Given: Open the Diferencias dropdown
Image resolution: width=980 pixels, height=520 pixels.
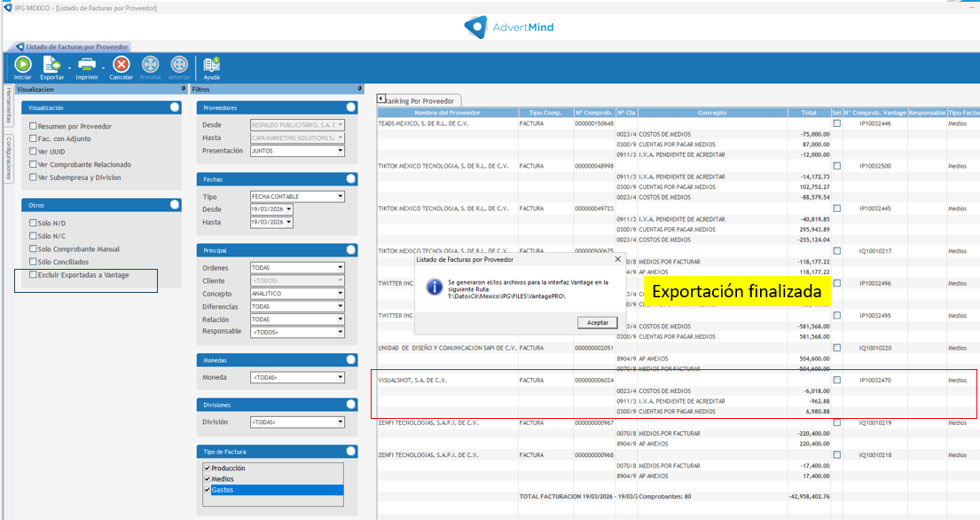Looking at the screenshot, I should (341, 306).
